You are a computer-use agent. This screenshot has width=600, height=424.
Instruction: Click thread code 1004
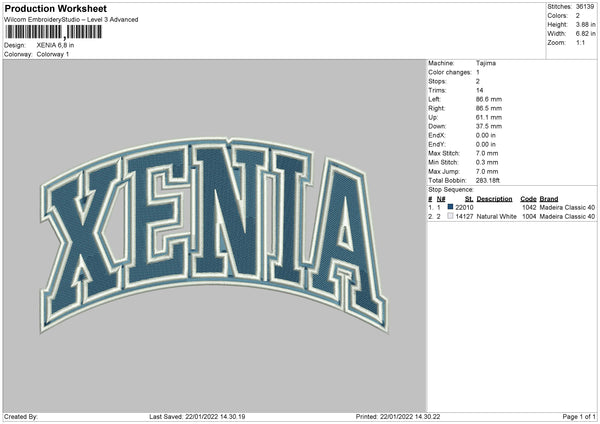point(529,217)
